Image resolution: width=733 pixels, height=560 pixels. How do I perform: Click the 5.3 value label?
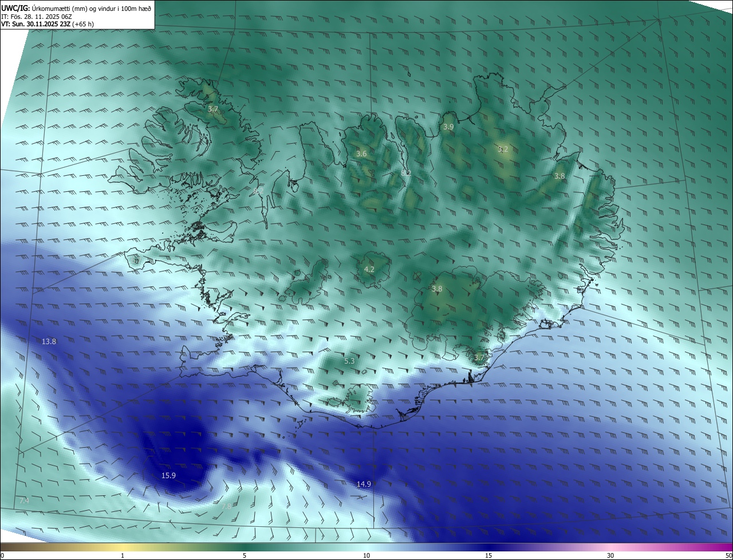pyautogui.click(x=349, y=361)
